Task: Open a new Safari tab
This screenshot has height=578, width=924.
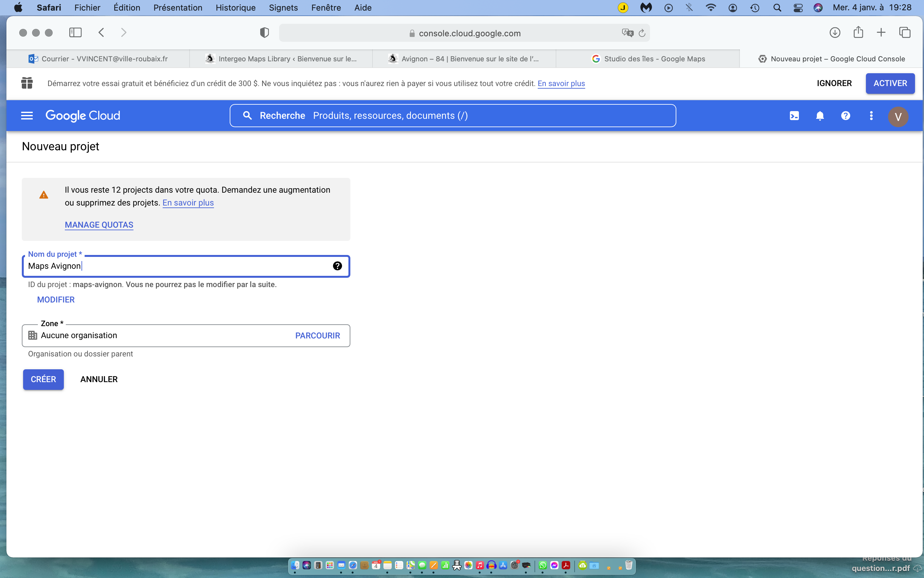Action: point(881,32)
